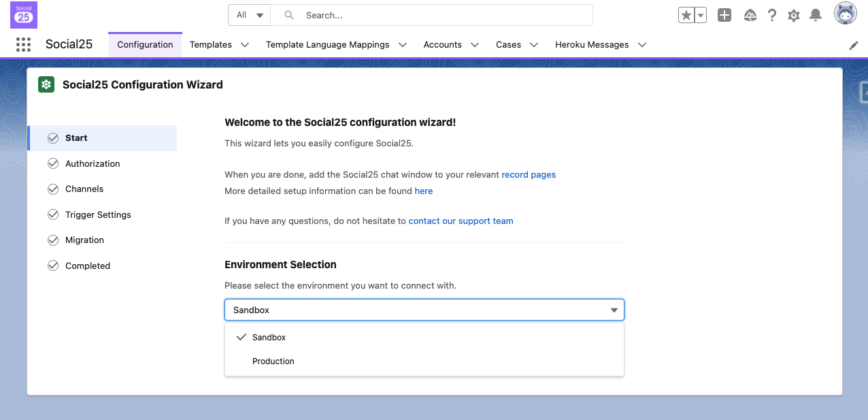This screenshot has width=868, height=420.
Task: Open the Favorites star icon
Action: (686, 15)
